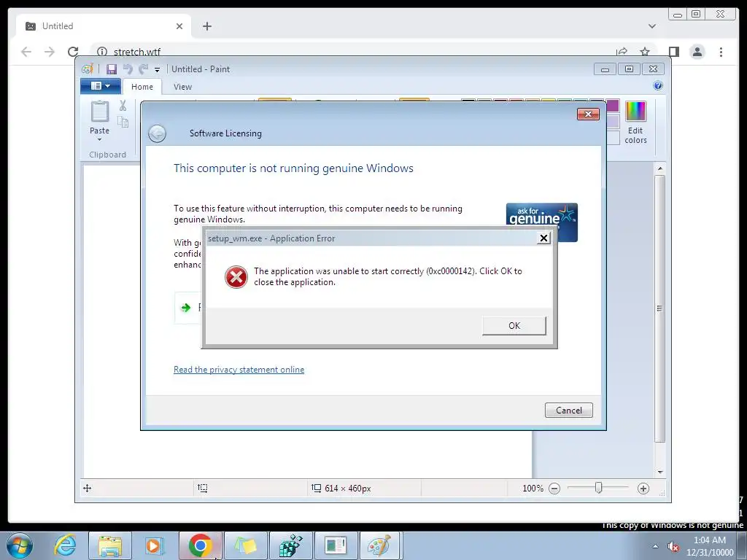Open Windows Explorer folder from taskbar

click(110, 545)
